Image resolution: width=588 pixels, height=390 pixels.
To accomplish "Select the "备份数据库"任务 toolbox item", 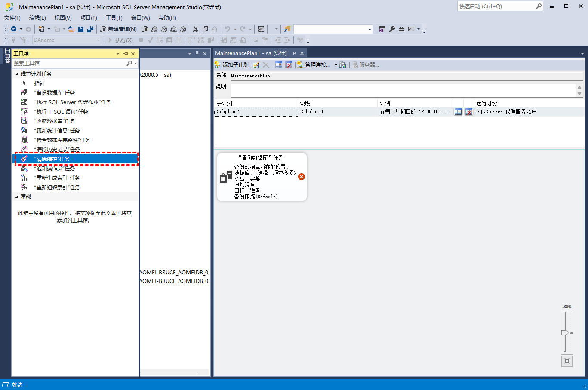I will coord(75,93).
